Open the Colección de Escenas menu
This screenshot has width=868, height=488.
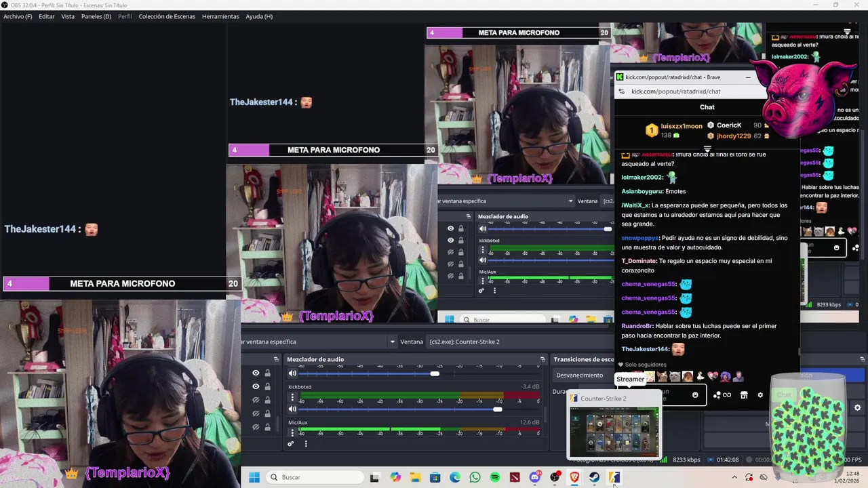point(167,16)
